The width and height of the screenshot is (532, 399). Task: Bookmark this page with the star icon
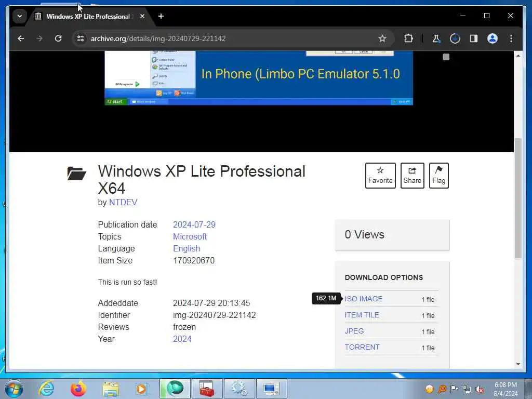click(382, 38)
